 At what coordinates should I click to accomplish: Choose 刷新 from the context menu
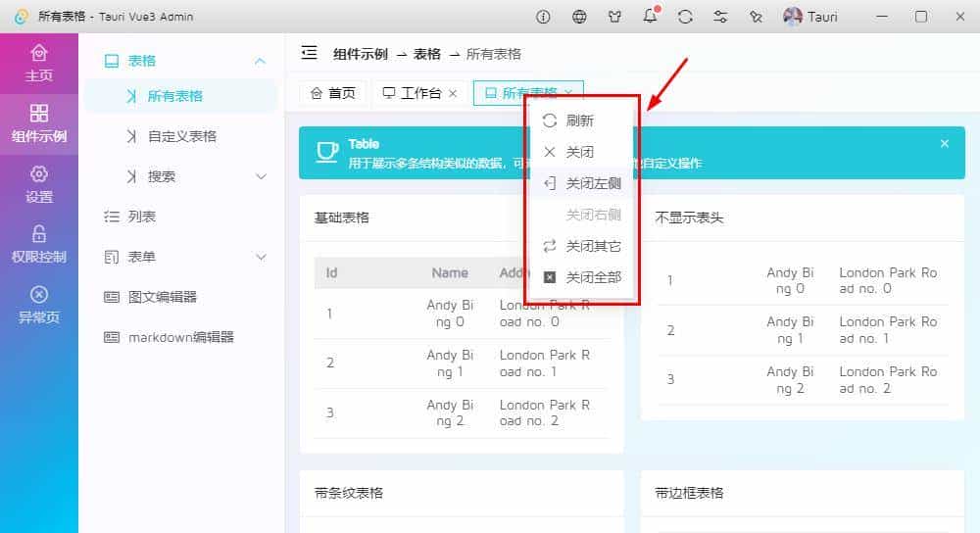point(582,121)
